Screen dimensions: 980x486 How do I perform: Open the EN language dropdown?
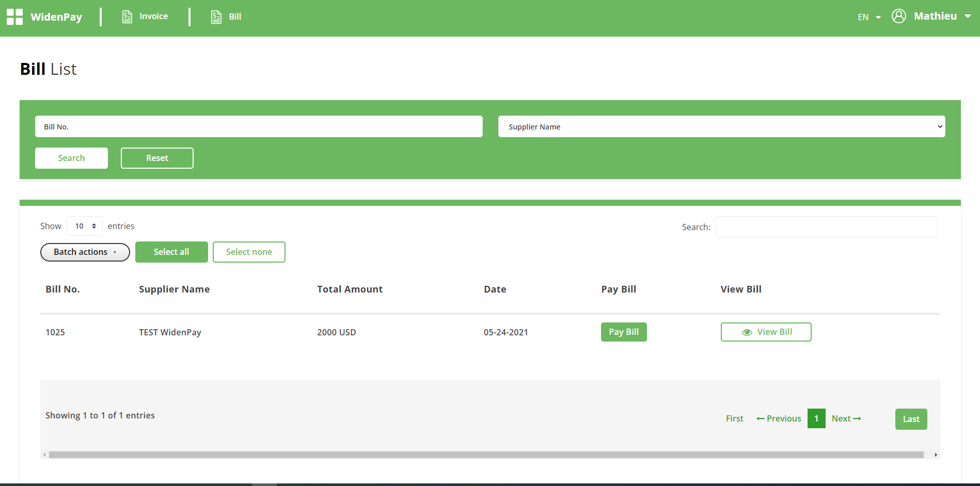(869, 17)
